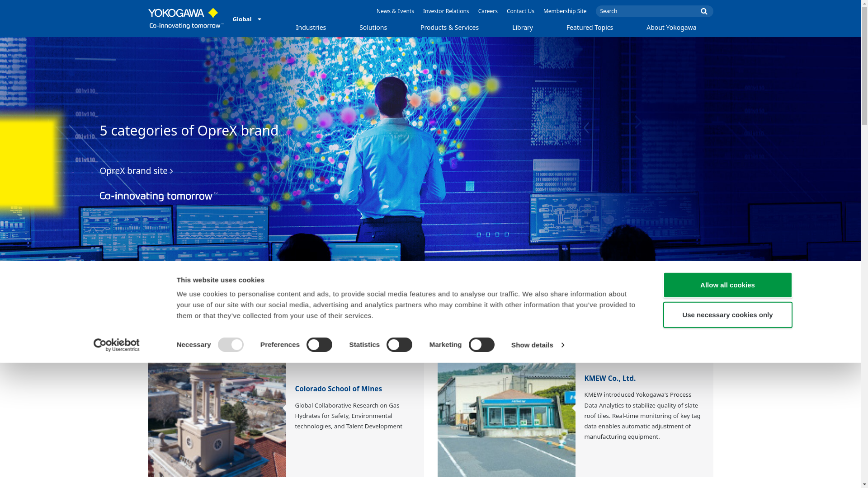Click the Colorado School of Mines thumbnail

[217, 420]
